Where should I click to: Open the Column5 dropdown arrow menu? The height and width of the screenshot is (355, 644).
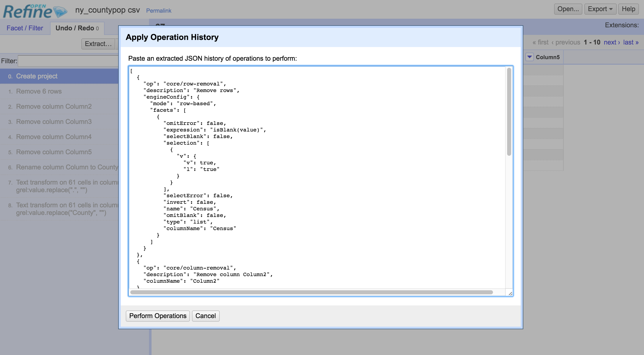click(x=530, y=57)
